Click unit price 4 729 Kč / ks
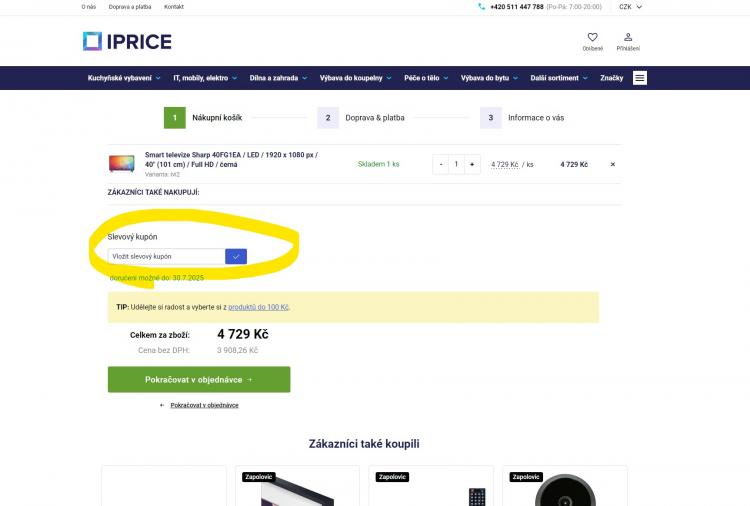Image resolution: width=750 pixels, height=506 pixels. pos(512,164)
